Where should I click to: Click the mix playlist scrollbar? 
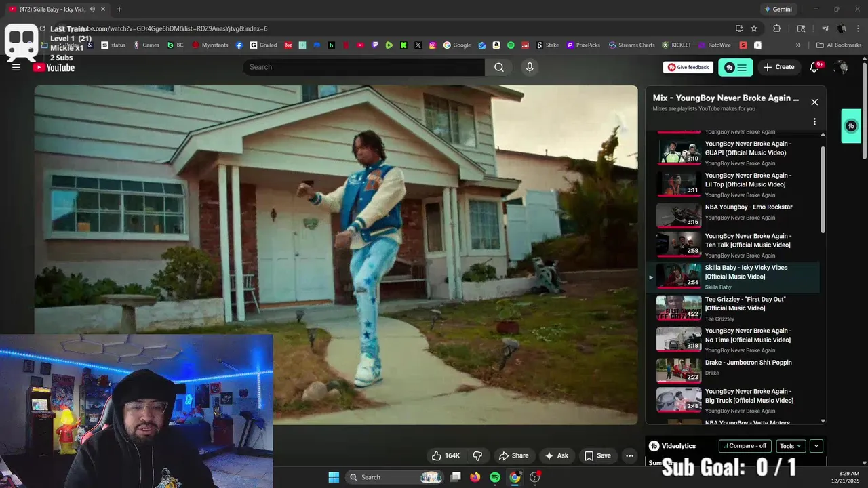click(x=823, y=190)
